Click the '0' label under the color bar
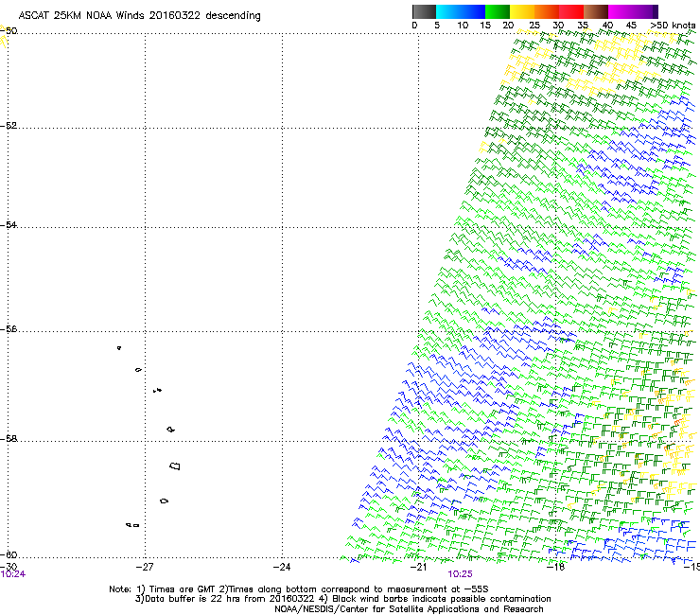This screenshot has height=615, width=700. [414, 26]
